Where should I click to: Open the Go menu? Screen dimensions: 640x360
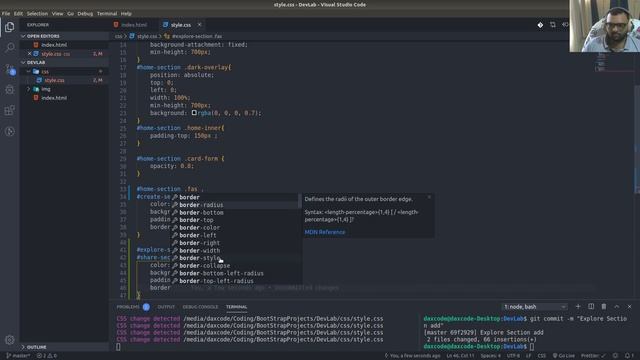70,13
